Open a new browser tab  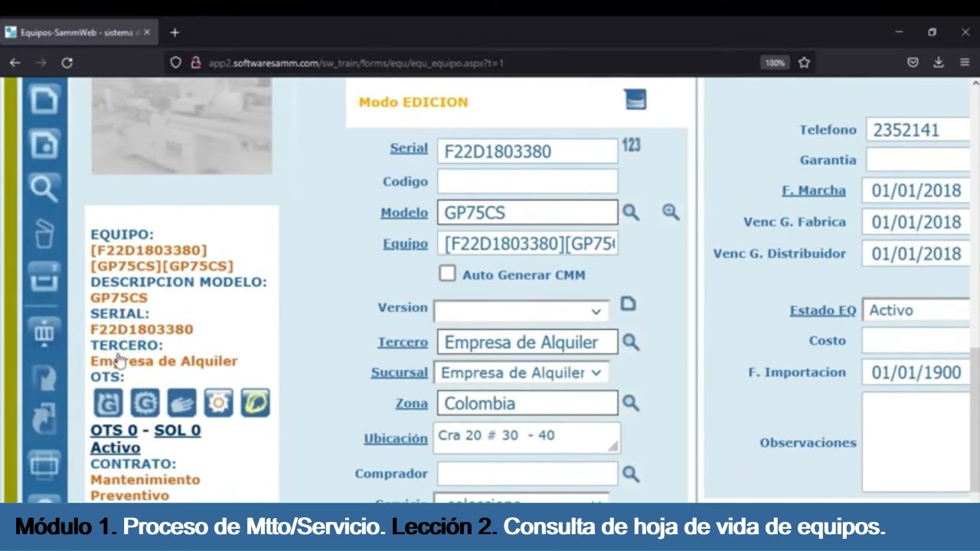click(175, 33)
